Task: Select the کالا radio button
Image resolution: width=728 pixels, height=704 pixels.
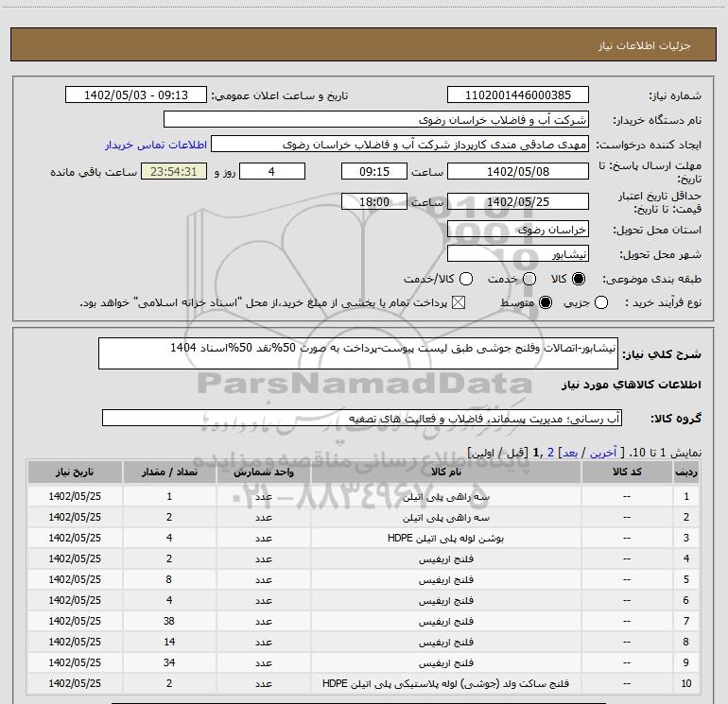Action: click(579, 279)
